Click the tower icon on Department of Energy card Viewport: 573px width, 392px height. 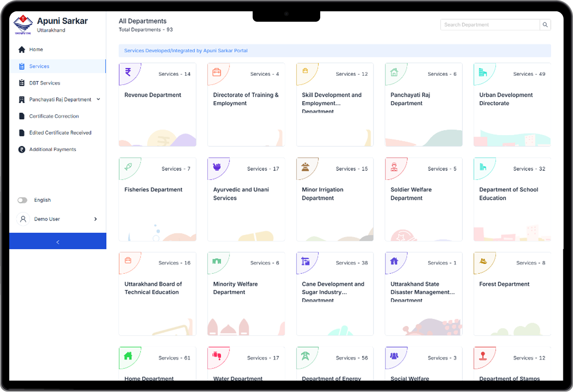[305, 356]
